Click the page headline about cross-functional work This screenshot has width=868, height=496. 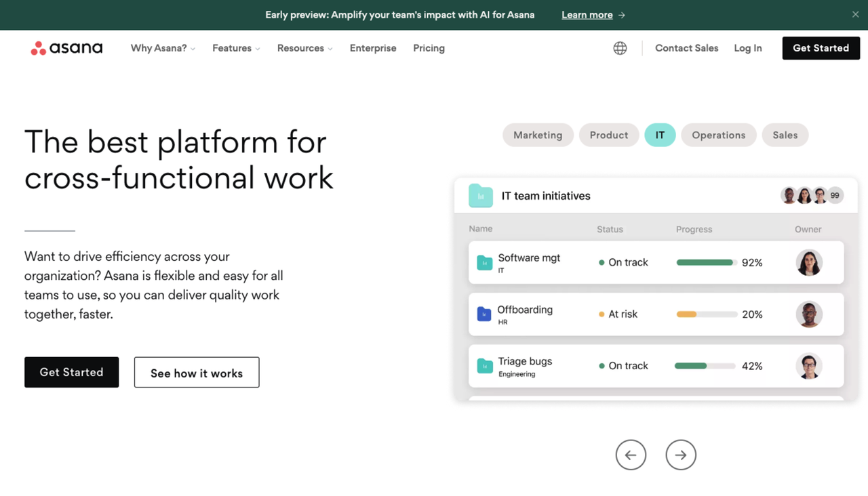pyautogui.click(x=179, y=160)
